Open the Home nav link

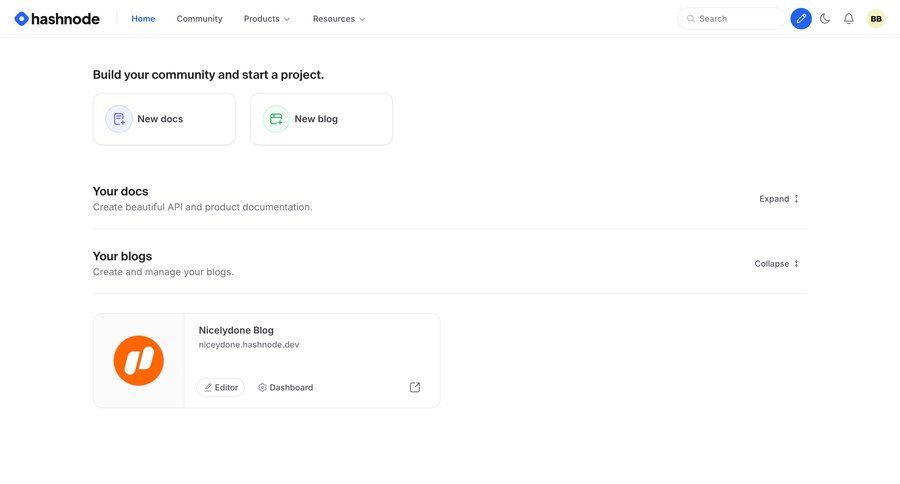click(x=143, y=19)
